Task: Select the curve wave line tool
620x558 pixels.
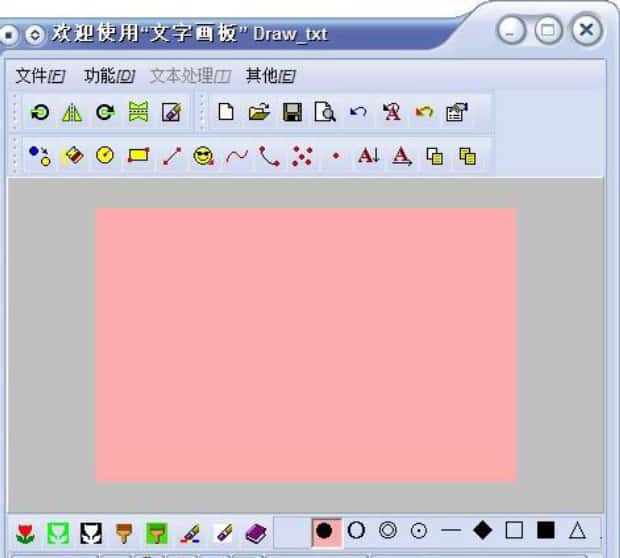Action: [237, 156]
